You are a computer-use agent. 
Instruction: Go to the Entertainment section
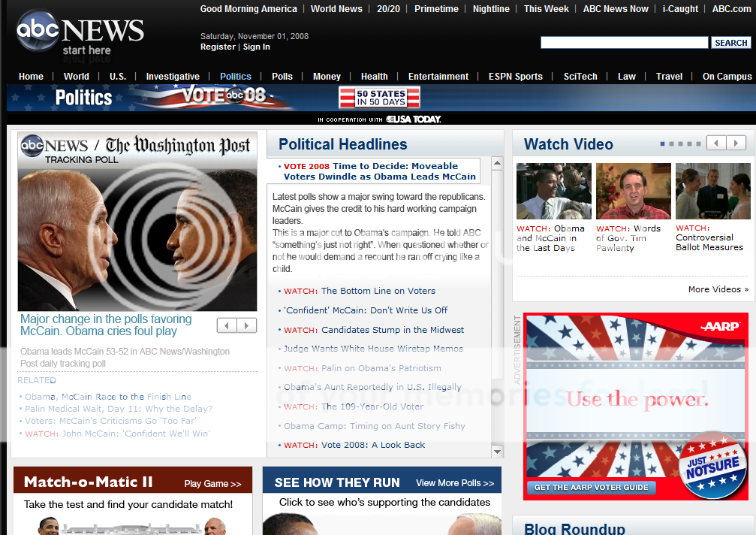[438, 76]
